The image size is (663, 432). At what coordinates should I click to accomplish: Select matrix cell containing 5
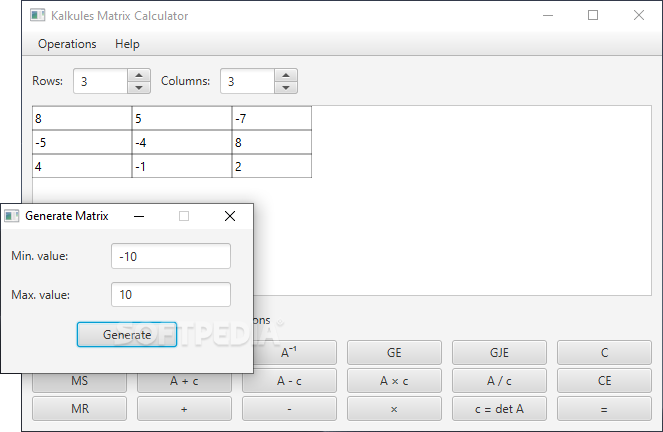(182, 118)
